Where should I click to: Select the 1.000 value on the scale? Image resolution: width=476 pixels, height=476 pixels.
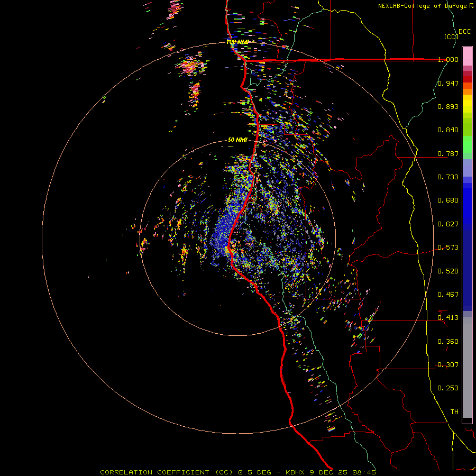[x=448, y=60]
